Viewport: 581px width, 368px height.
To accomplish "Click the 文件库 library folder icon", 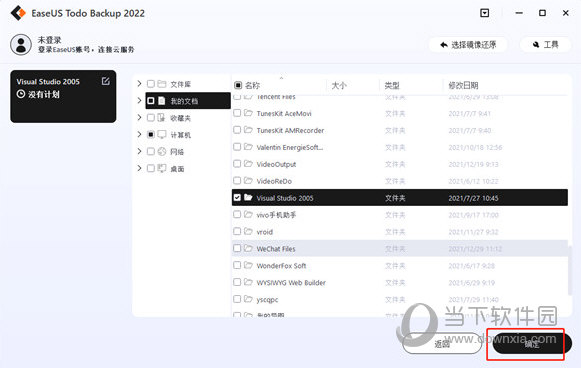I will [x=162, y=84].
